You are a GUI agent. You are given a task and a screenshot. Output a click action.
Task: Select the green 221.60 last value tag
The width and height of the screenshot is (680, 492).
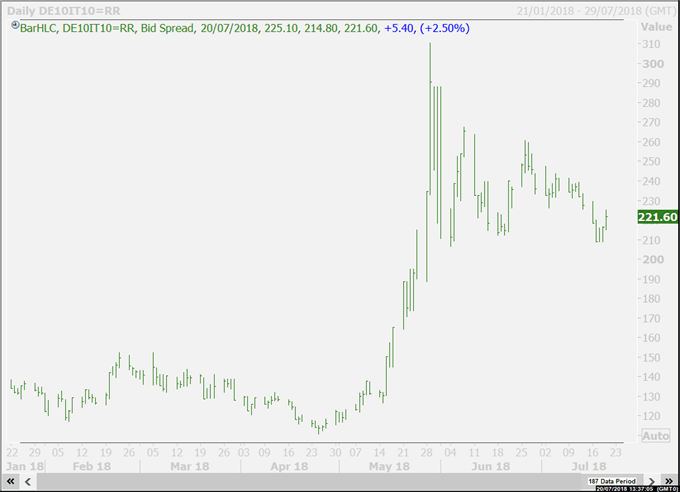click(657, 216)
